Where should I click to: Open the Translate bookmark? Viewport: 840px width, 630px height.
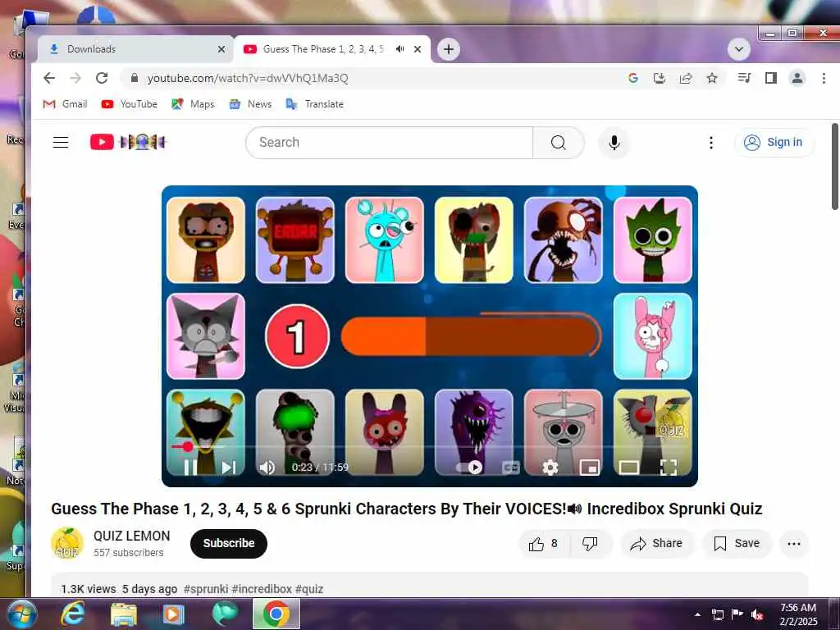click(315, 104)
